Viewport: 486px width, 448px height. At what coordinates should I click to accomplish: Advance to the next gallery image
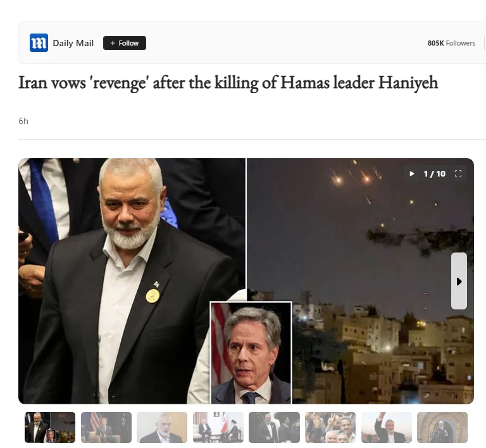tap(459, 281)
